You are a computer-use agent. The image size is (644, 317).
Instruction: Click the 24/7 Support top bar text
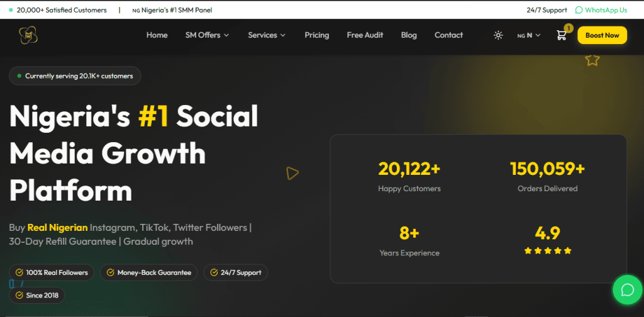(547, 10)
